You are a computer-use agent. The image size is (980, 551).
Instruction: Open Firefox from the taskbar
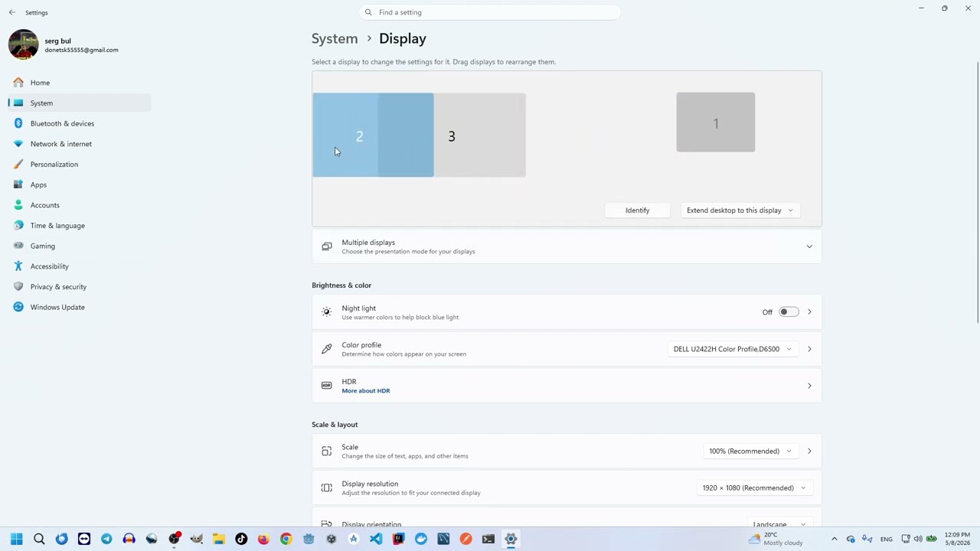(263, 539)
